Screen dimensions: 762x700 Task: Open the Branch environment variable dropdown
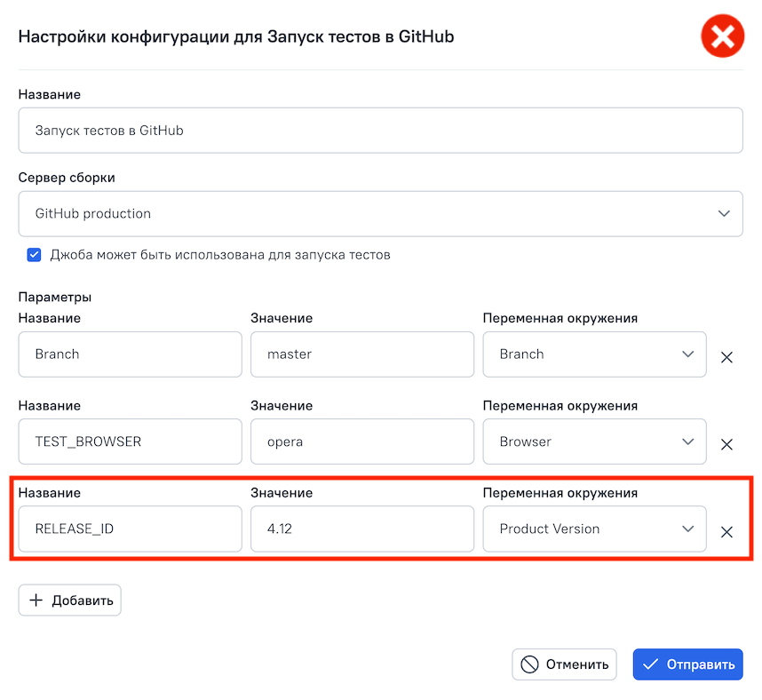(x=594, y=354)
